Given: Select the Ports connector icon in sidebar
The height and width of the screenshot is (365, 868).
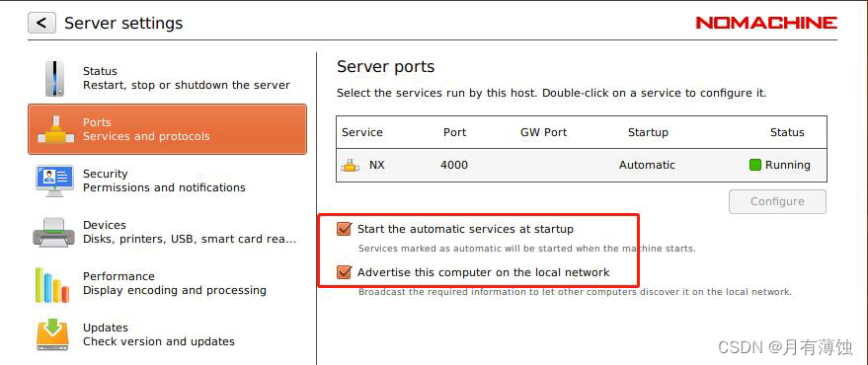Looking at the screenshot, I should (54, 130).
